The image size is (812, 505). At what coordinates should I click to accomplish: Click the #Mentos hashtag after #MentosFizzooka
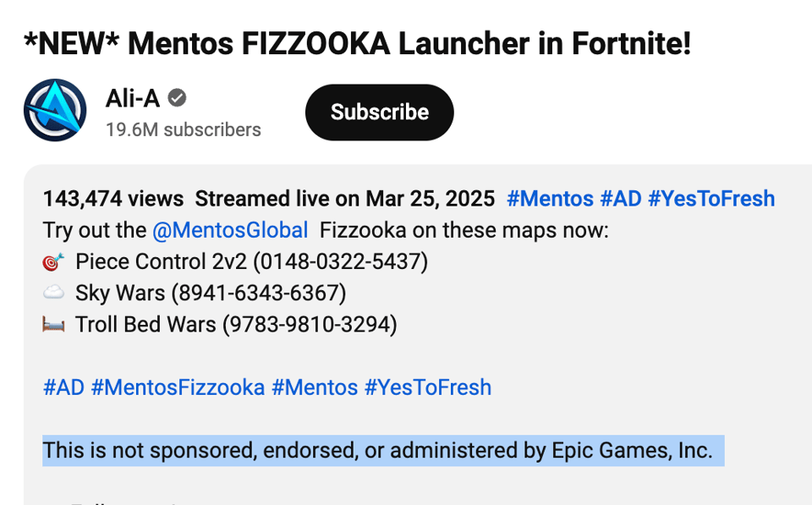pos(315,387)
